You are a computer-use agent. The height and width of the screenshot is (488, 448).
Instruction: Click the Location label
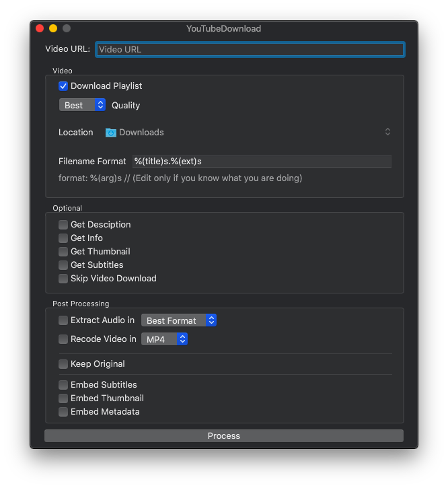pyautogui.click(x=75, y=133)
